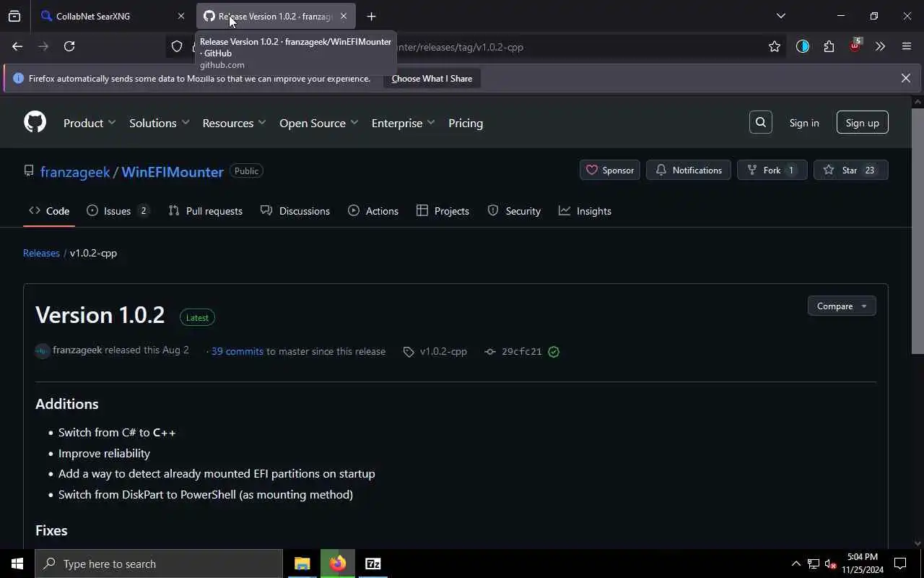Go to the Releases breadcrumb link
Screen dimensions: 924x578
[41, 253]
